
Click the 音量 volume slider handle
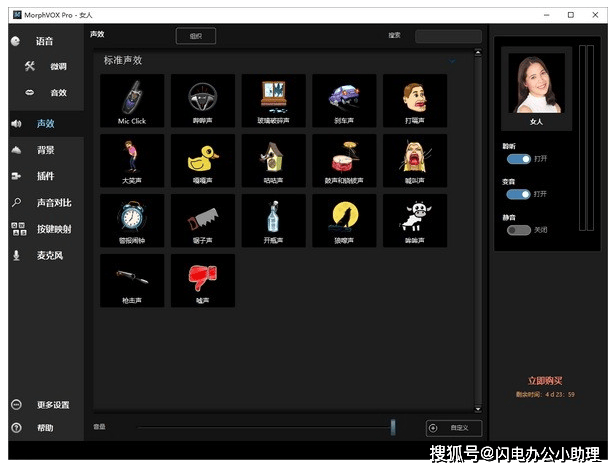(393, 427)
